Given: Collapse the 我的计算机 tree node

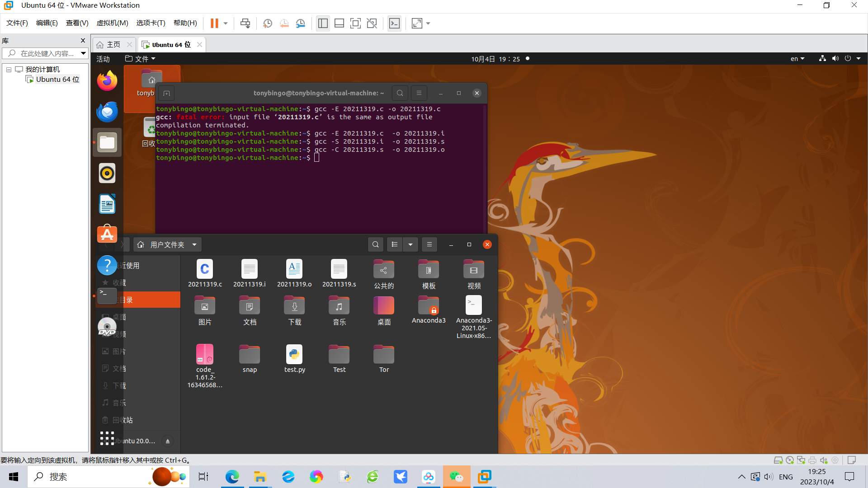Looking at the screenshot, I should tap(9, 70).
